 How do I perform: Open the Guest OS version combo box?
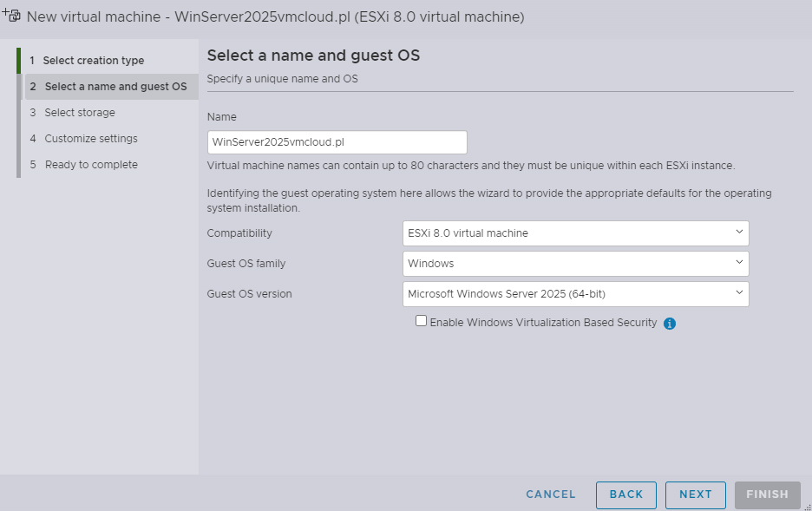(575, 293)
